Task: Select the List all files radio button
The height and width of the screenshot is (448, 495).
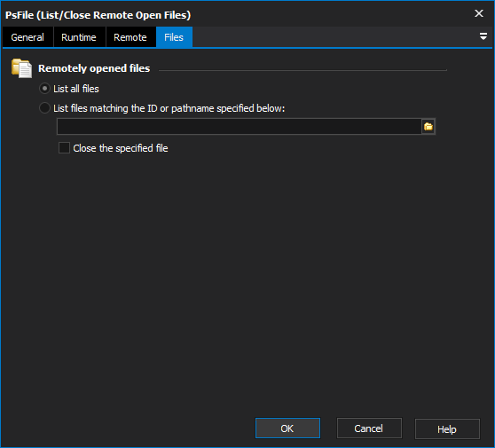Action: [x=44, y=89]
